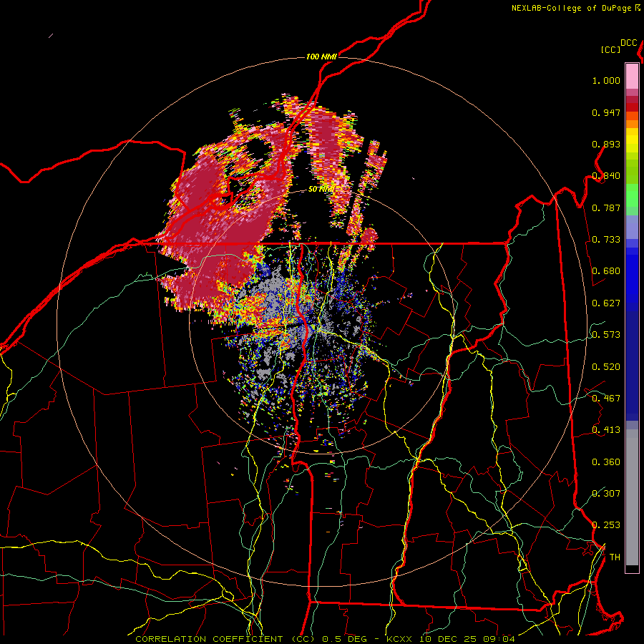Select the DCC label above the color scale
Image resolution: width=644 pixels, height=644 pixels.
click(x=629, y=43)
